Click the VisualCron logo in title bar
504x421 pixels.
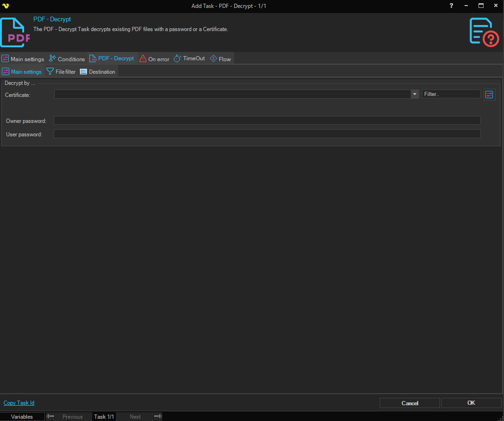click(x=6, y=6)
